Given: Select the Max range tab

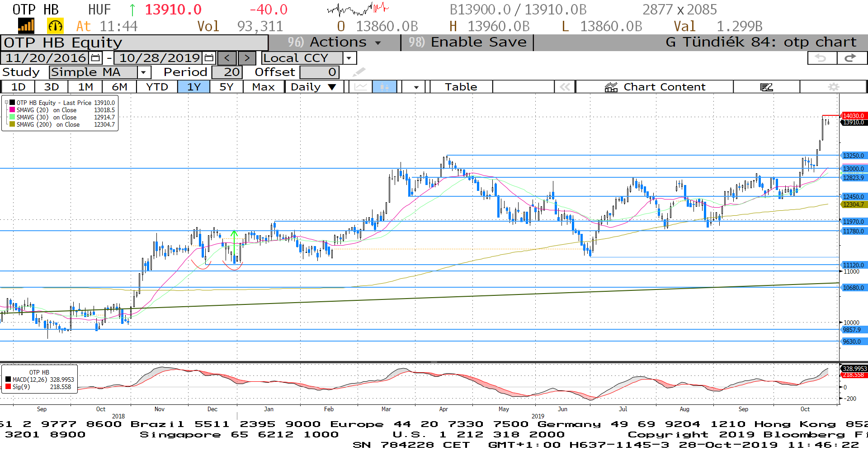Looking at the screenshot, I should click(264, 87).
